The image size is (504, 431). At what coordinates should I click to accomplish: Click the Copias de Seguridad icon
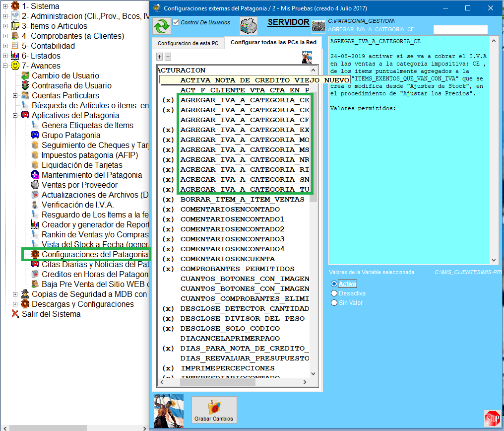tap(25, 294)
